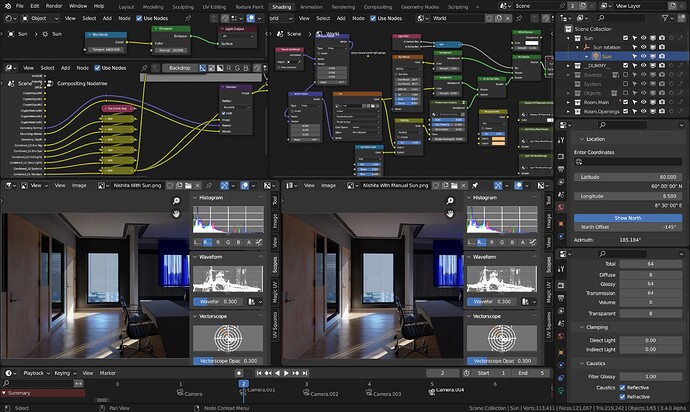Open the Render menu in the top bar
690x412 pixels.
pyautogui.click(x=54, y=6)
